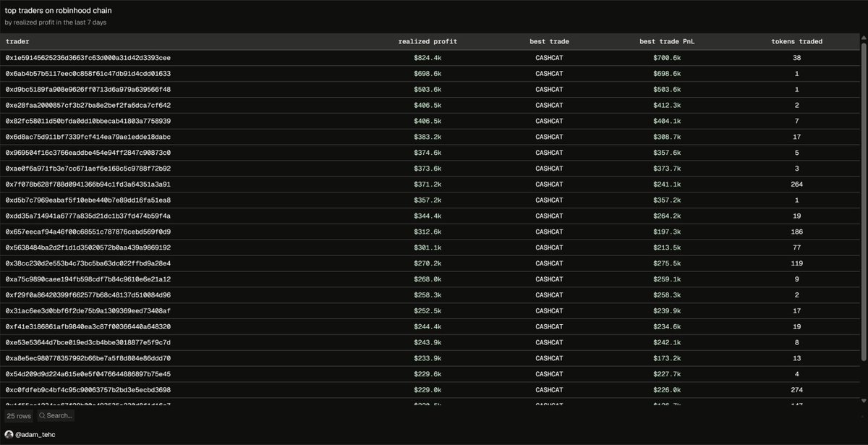Click the realized profit value $344.4k

tap(427, 216)
